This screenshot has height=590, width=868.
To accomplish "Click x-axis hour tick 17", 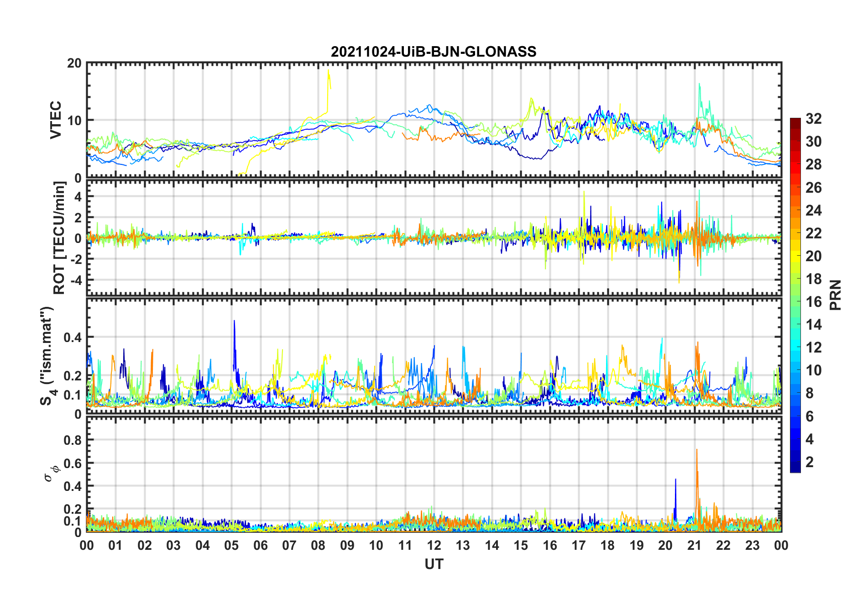I will (579, 545).
